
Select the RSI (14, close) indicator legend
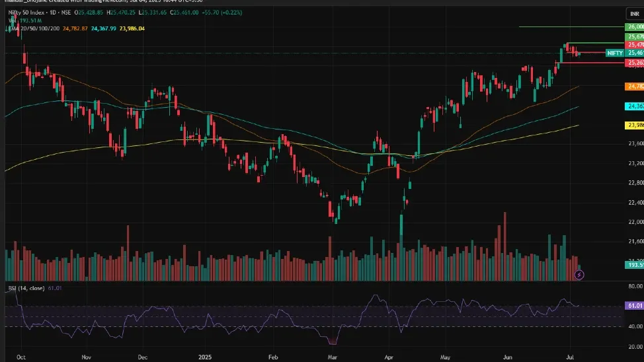coord(26,288)
